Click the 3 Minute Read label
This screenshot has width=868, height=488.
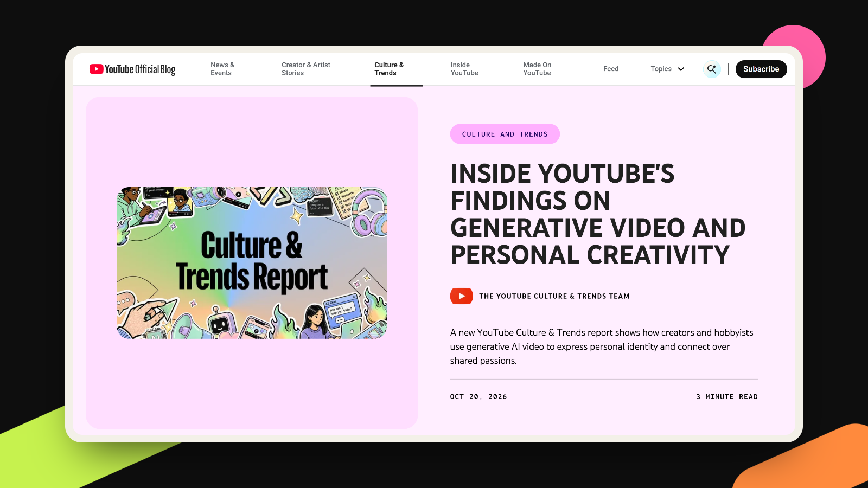727,397
